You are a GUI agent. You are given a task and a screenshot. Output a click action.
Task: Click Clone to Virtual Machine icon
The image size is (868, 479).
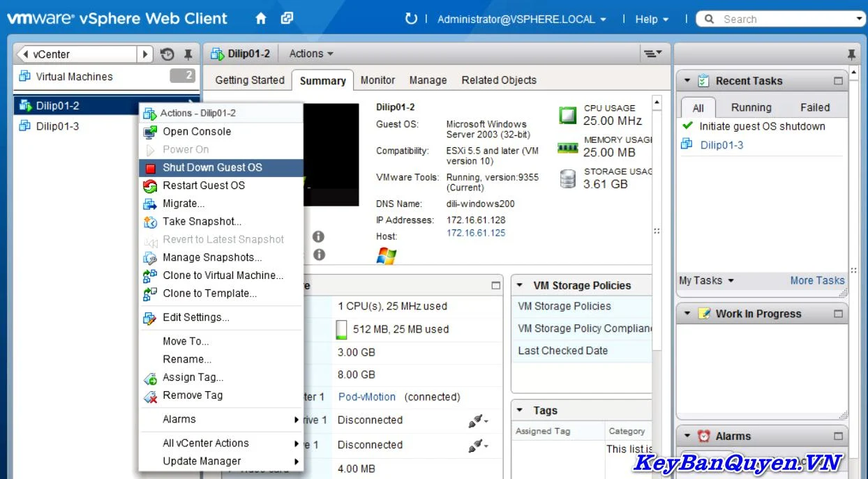point(150,276)
